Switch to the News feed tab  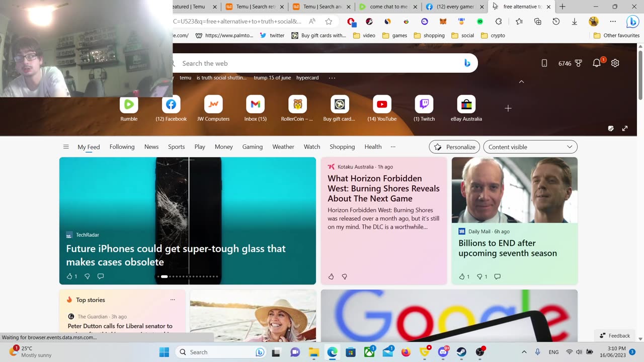pyautogui.click(x=151, y=147)
